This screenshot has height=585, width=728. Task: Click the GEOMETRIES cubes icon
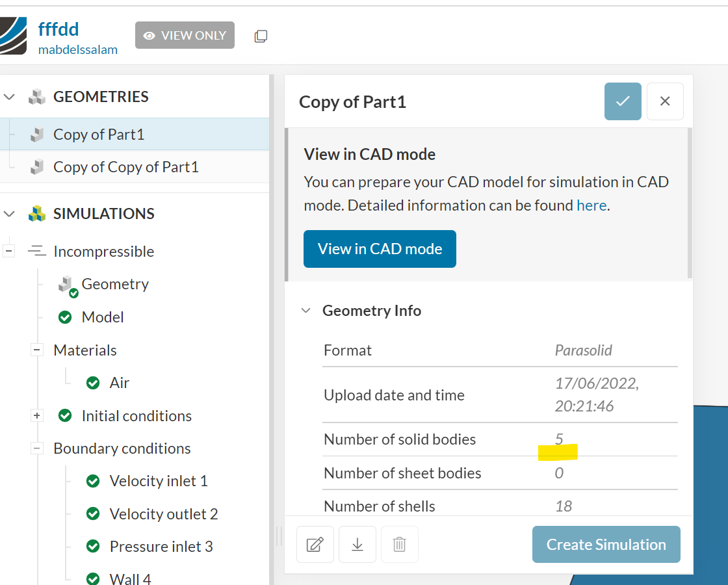pos(37,97)
